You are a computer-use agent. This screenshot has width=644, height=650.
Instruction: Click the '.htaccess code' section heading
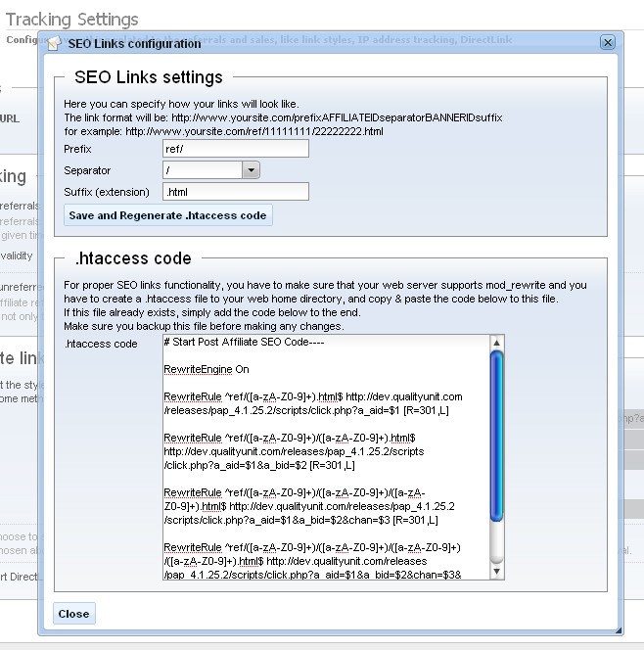coord(133,258)
